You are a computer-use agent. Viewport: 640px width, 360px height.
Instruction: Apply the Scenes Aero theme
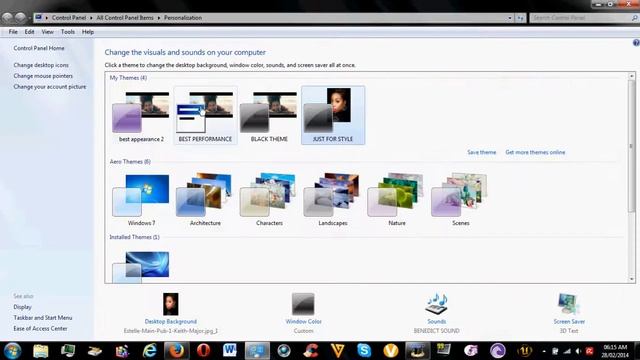(460, 200)
